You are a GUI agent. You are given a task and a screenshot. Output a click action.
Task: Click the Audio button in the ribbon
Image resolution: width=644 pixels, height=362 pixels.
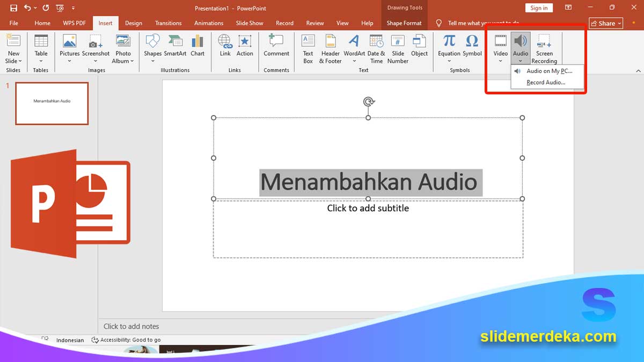click(x=521, y=49)
